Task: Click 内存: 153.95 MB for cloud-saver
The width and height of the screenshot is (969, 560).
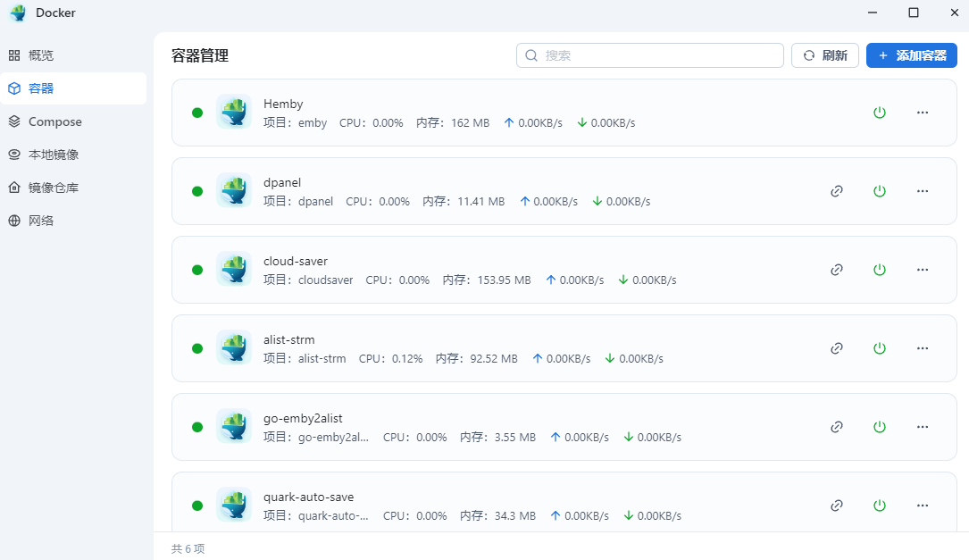Action: pos(487,280)
